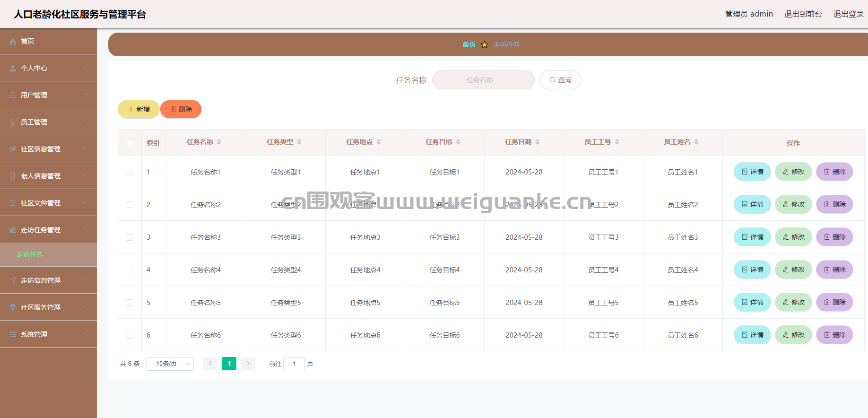
Task: Click 修改 edit button for row 3
Action: [793, 237]
